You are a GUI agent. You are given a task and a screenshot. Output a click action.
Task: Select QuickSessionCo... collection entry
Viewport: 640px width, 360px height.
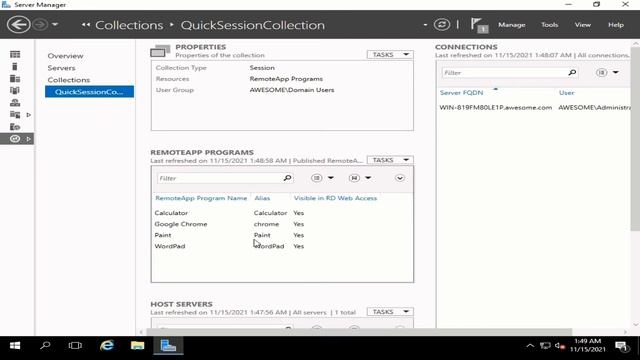click(x=89, y=92)
